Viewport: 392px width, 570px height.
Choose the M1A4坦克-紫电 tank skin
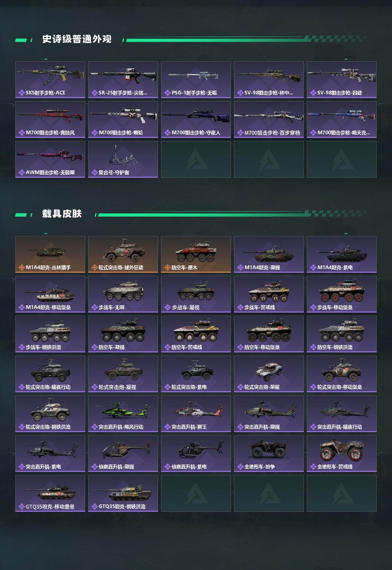pyautogui.click(x=342, y=254)
